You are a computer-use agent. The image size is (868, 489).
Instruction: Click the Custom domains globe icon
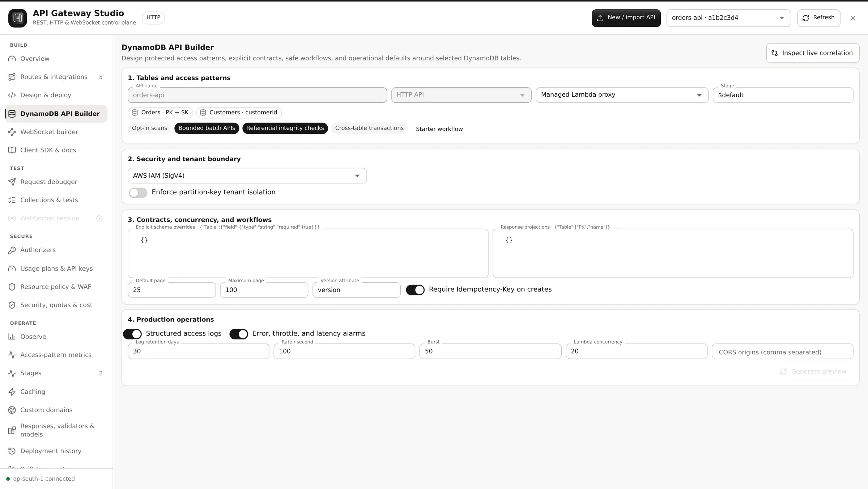point(12,410)
